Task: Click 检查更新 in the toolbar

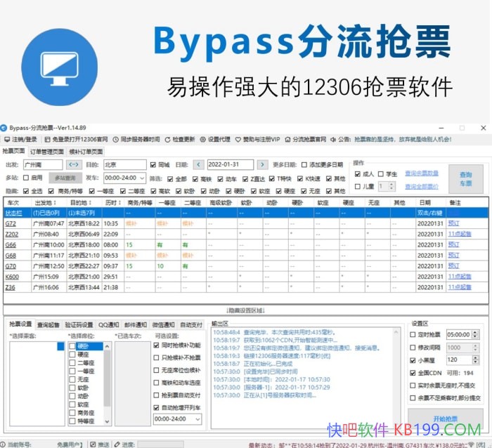Action: pyautogui.click(x=179, y=139)
